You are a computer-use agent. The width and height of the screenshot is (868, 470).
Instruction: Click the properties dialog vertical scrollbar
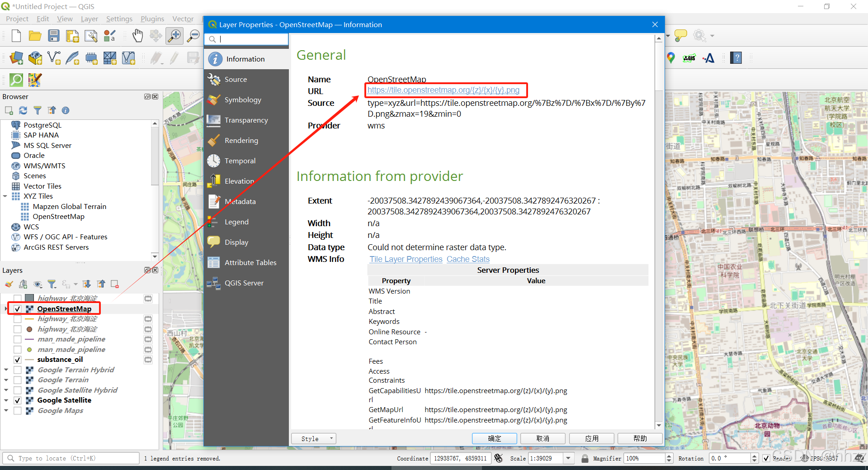coord(659,232)
